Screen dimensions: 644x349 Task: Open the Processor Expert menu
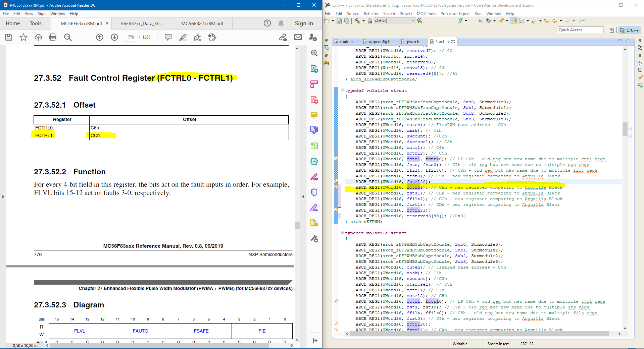[455, 14]
